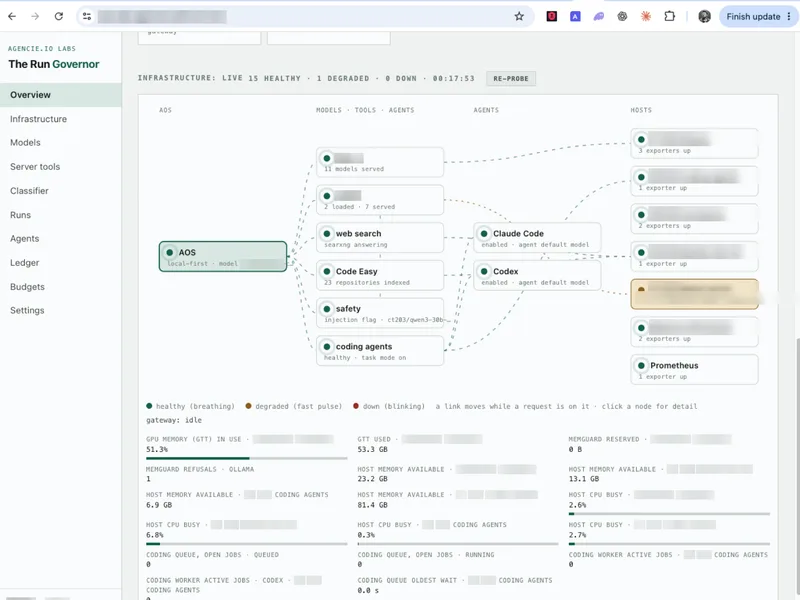
Task: Open the Agents sidebar page
Action: (x=61, y=238)
